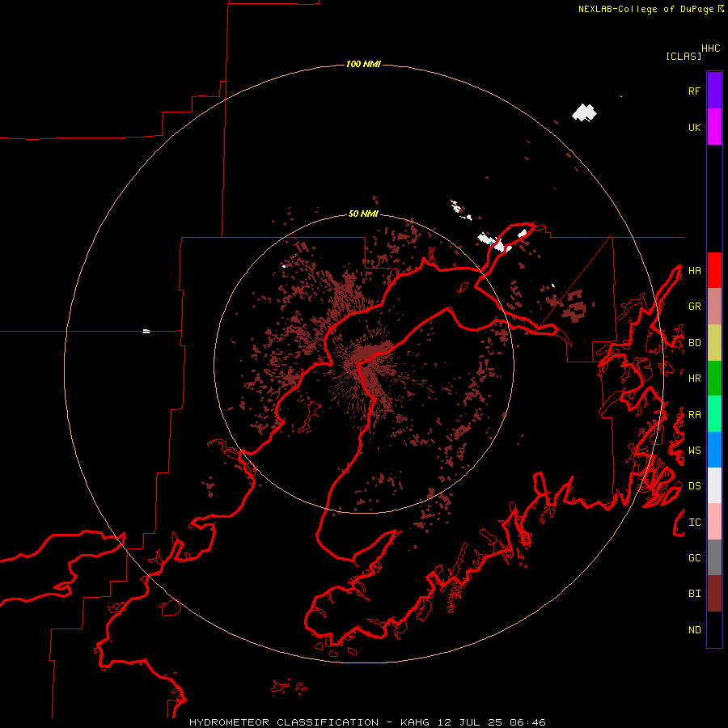This screenshot has height=728, width=728.
Task: Click the 'GR' legend label
Action: coord(694,306)
